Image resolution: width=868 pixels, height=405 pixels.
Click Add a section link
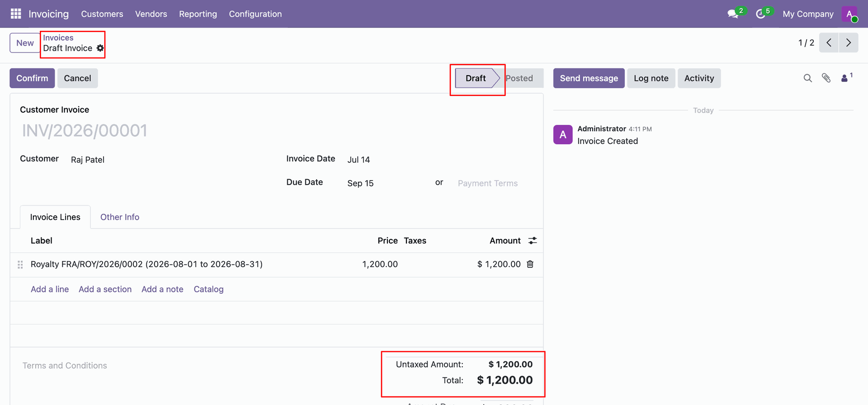105,289
